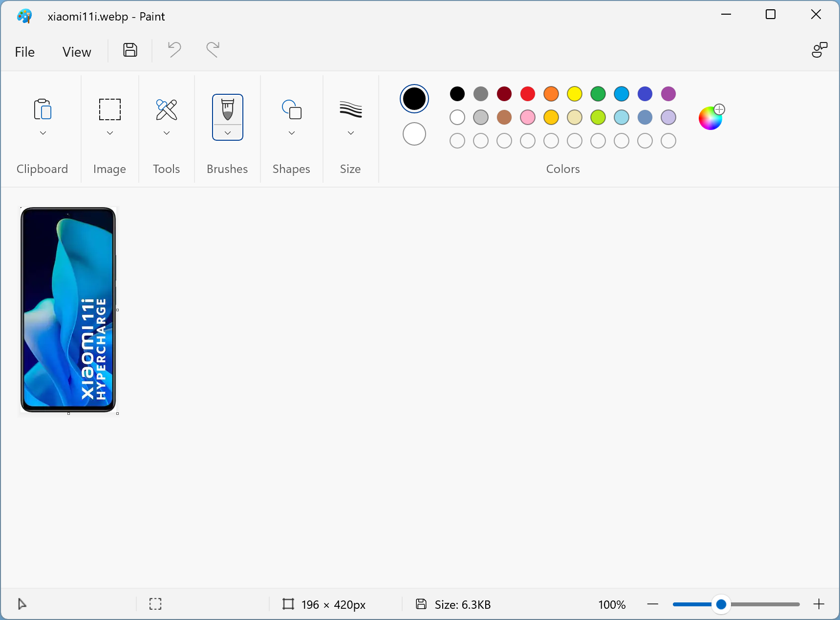Pick the lavender color swatch

tap(668, 117)
